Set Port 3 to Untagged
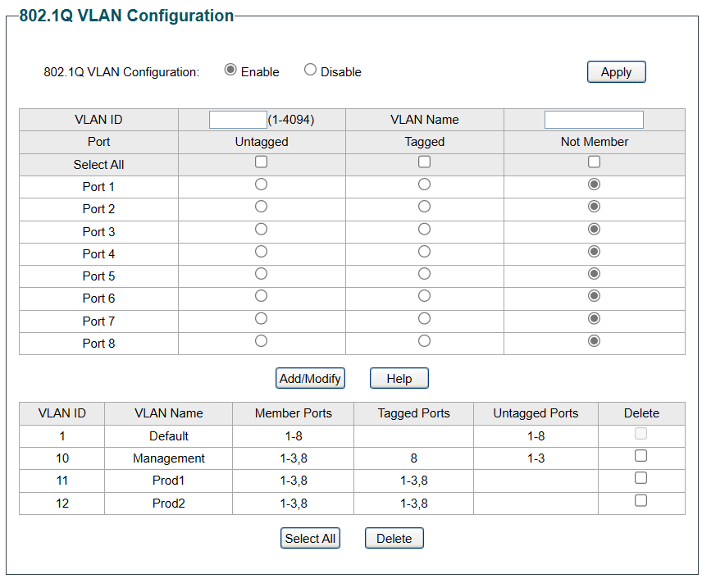The image size is (702, 588). pyautogui.click(x=262, y=229)
